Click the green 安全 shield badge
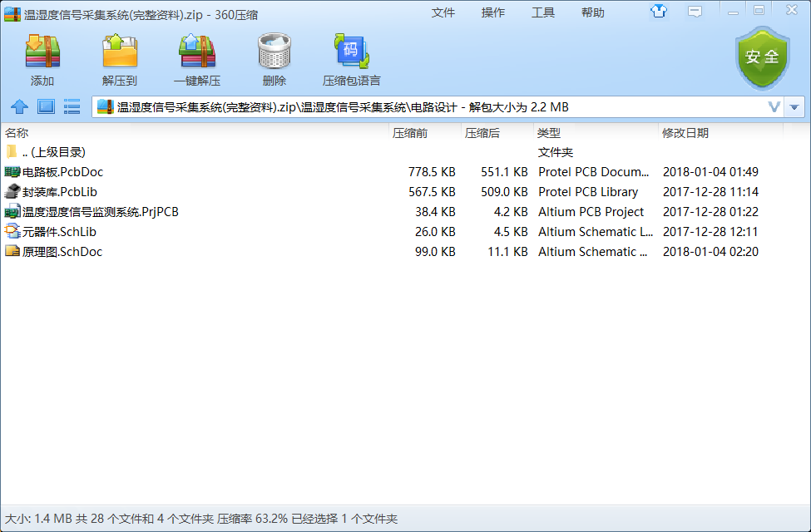The height and width of the screenshot is (532, 811). [762, 57]
